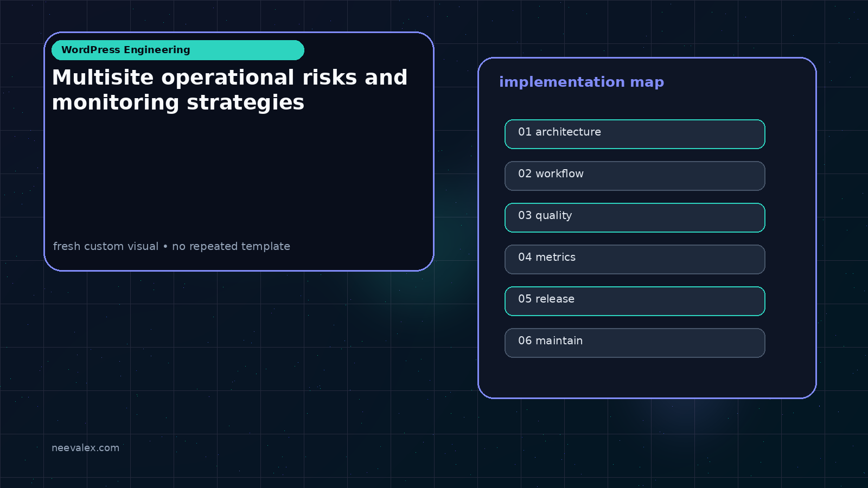
Task: Open the 04 metrics step
Action: pyautogui.click(x=635, y=259)
